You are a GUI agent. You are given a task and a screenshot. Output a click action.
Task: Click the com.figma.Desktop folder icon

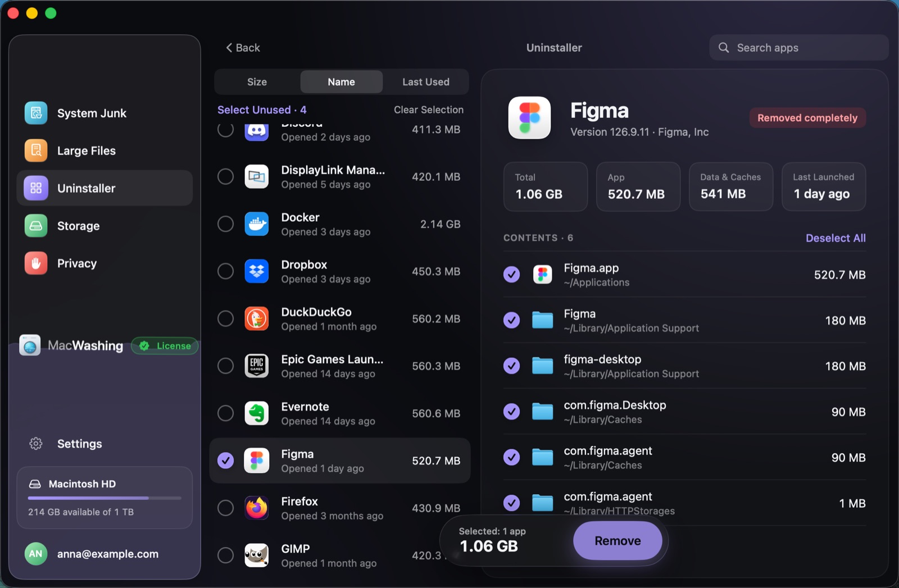pyautogui.click(x=542, y=412)
